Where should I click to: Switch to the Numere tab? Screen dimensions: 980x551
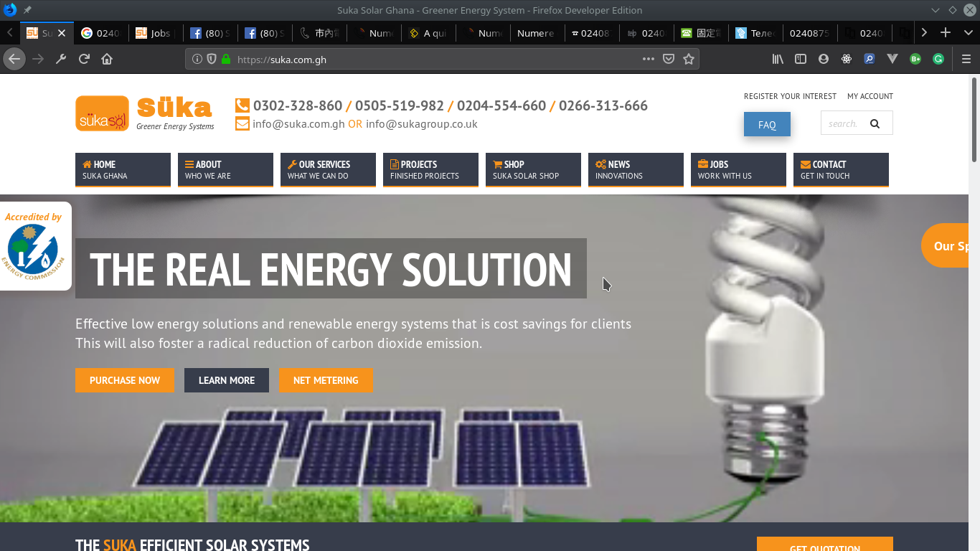coord(537,33)
